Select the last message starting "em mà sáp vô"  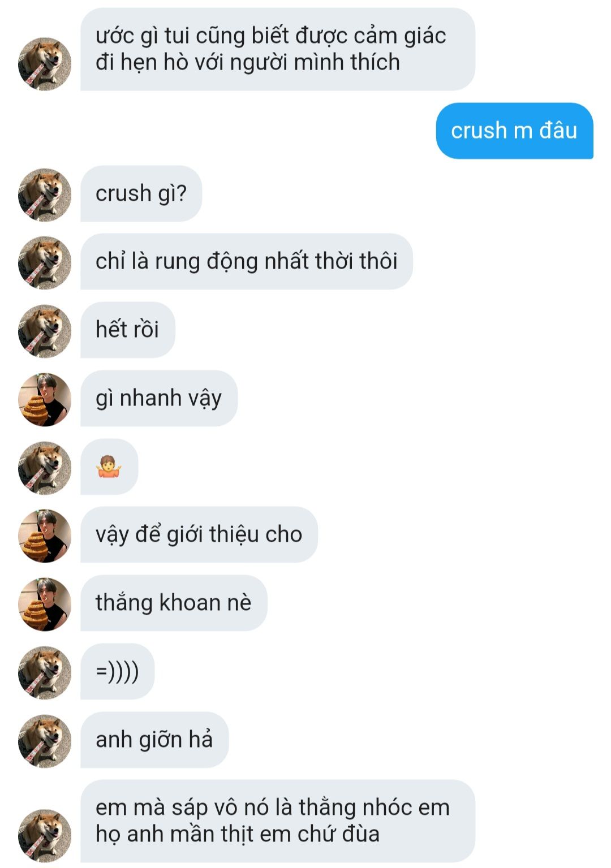coord(277,821)
